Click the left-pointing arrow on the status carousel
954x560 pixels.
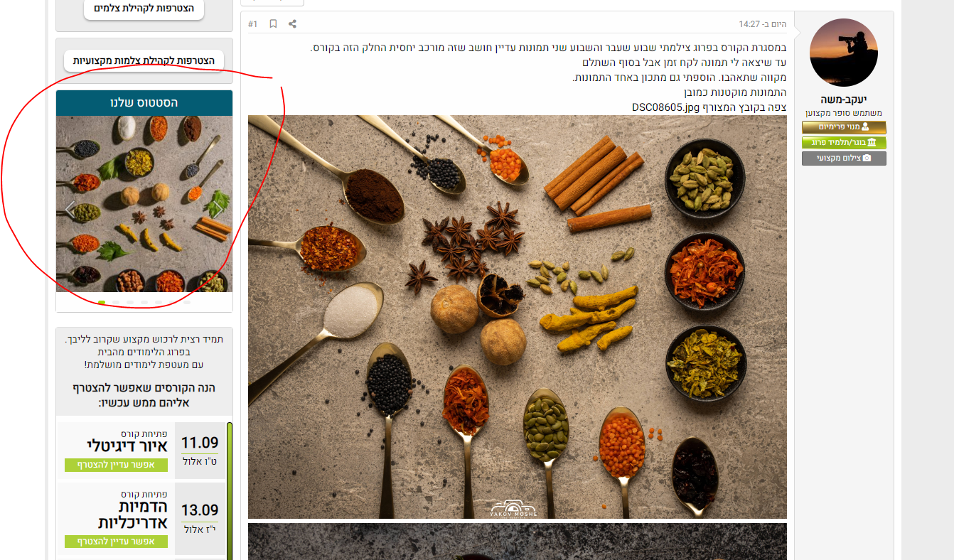(70, 208)
